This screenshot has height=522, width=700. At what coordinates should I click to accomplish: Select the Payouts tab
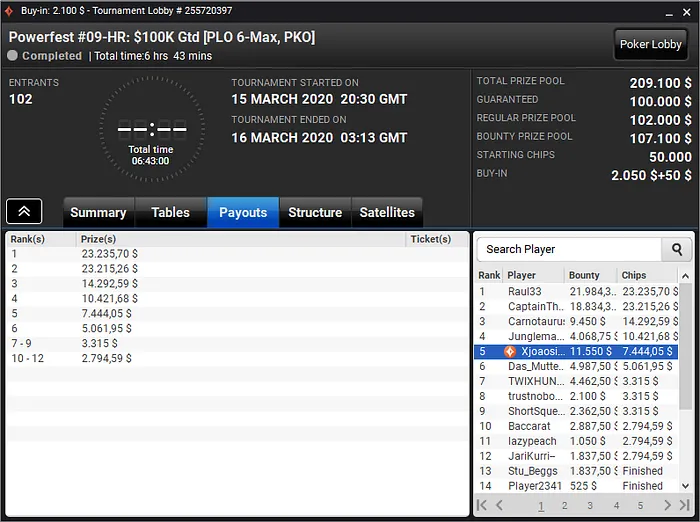[243, 213]
